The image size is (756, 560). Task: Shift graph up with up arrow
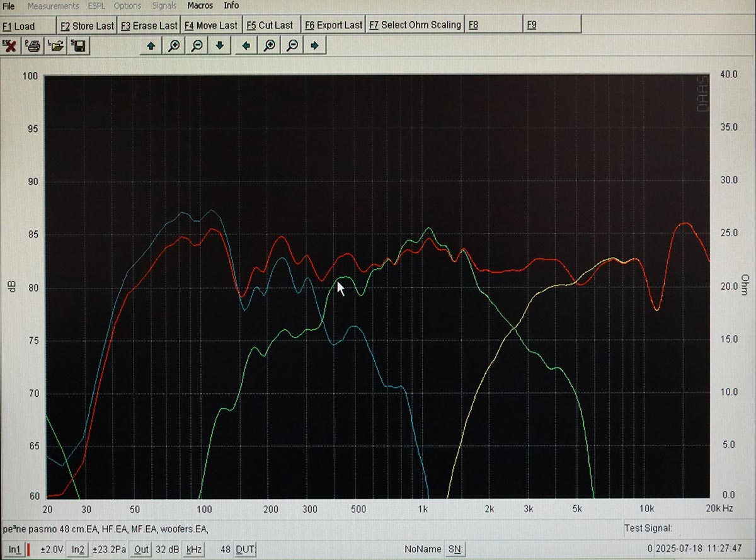pyautogui.click(x=151, y=46)
